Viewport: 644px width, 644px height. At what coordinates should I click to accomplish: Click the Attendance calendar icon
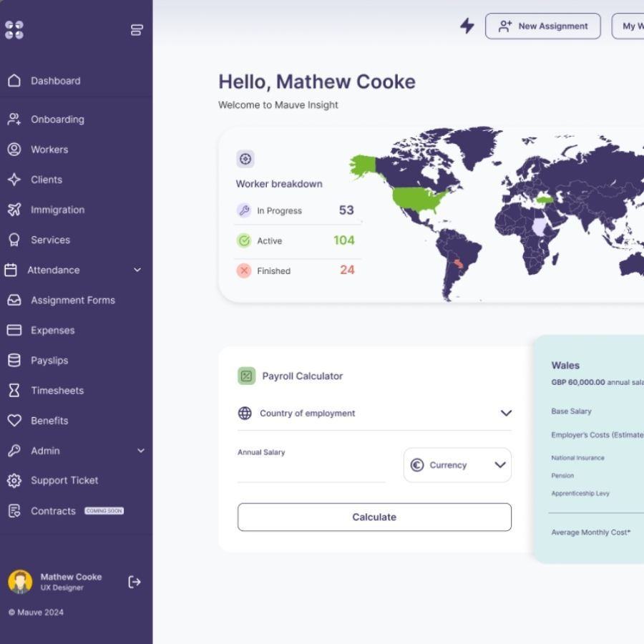click(11, 270)
